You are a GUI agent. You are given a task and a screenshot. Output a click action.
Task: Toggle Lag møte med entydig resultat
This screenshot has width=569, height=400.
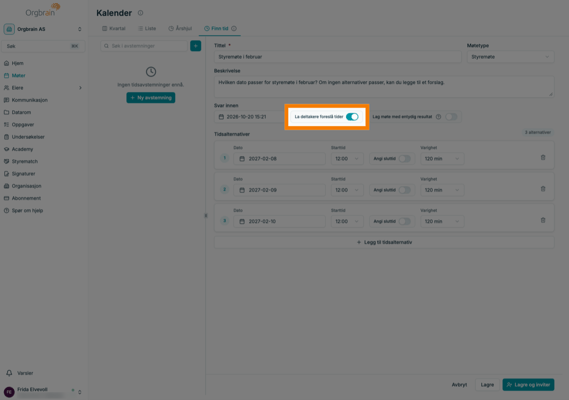[451, 117]
